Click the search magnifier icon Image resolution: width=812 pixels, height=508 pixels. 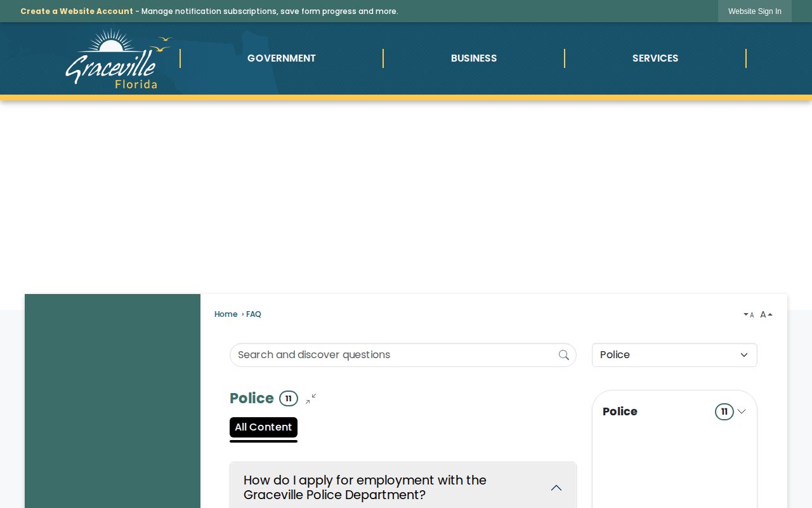(x=564, y=355)
